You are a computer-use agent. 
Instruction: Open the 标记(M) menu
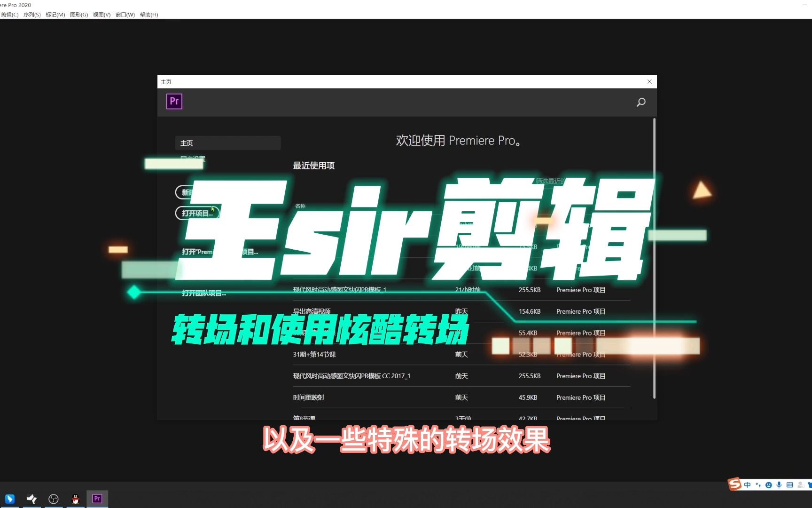click(x=55, y=15)
